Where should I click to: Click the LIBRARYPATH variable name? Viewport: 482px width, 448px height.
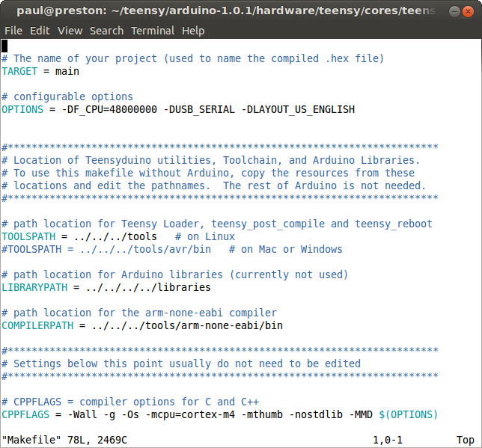coord(34,287)
